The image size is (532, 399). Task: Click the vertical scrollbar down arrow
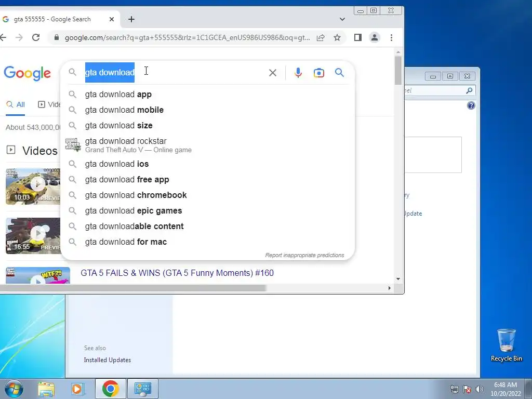coord(398,279)
